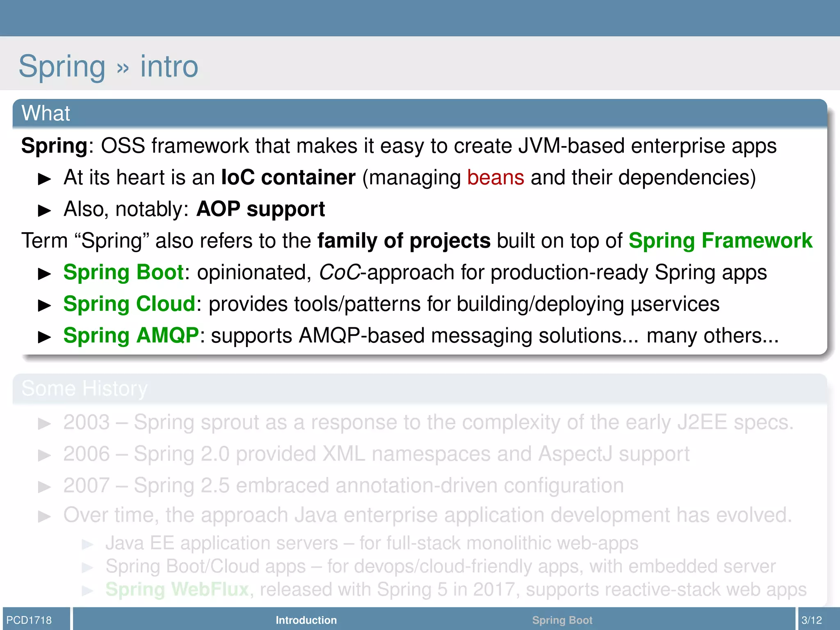Click the bullet arrow beside 'Spring Cloud'
This screenshot has height=630, width=840.
44,305
